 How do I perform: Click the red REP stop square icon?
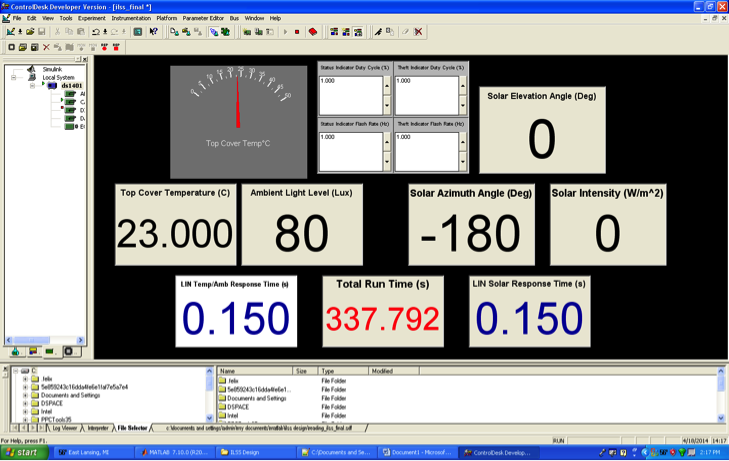pos(116,47)
